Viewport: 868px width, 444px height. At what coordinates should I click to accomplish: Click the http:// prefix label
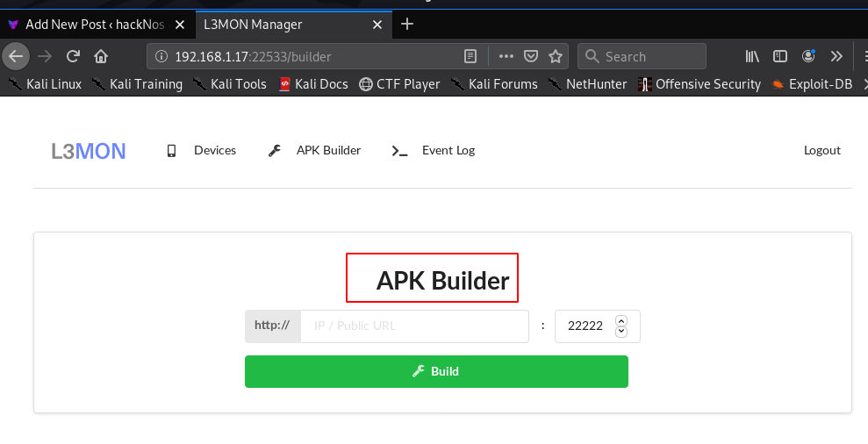click(x=273, y=326)
